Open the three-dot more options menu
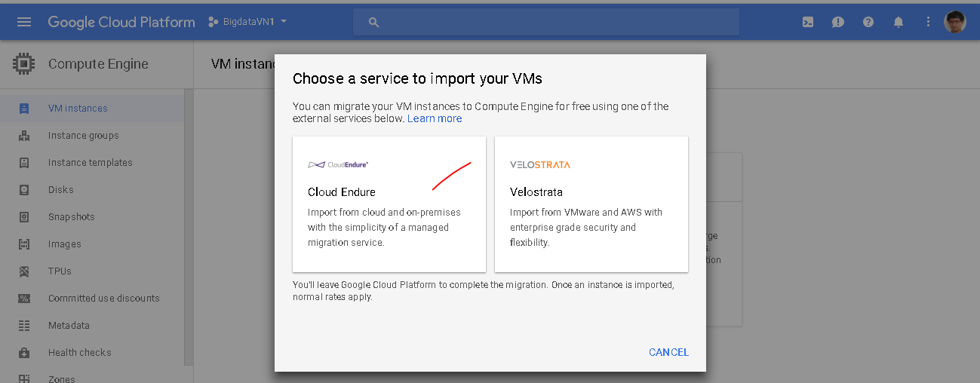The image size is (980, 383). (929, 22)
